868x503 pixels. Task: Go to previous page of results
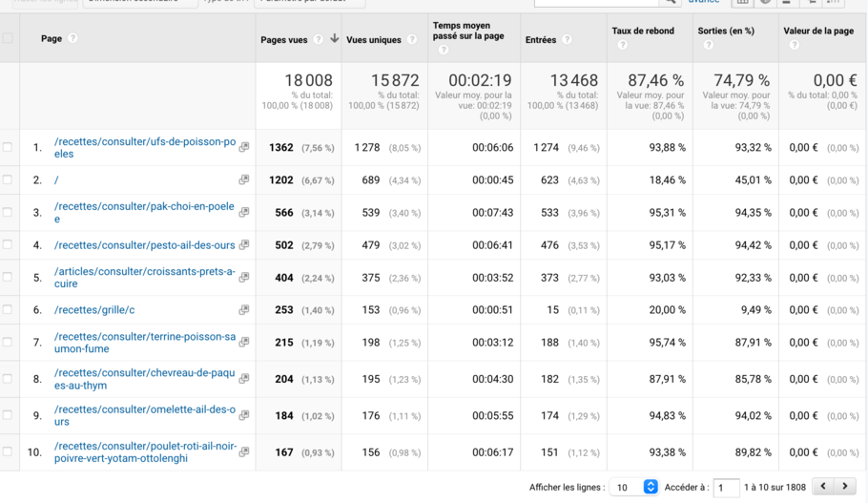pos(823,487)
